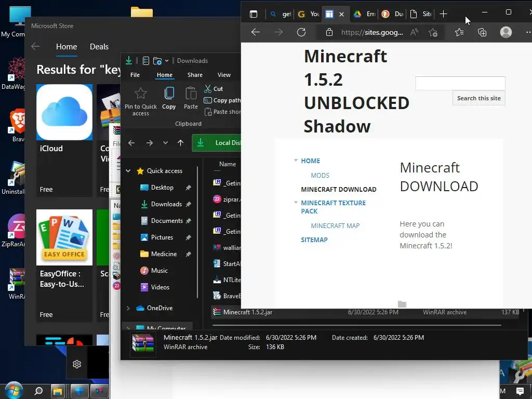Open Home tab in Microsoft Store
The height and width of the screenshot is (399, 532).
coord(66,46)
